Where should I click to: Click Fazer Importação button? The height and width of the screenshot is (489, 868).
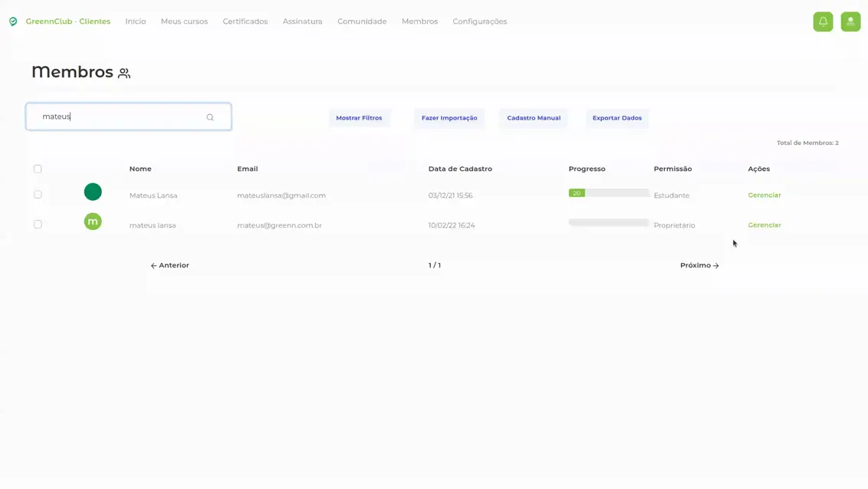(x=449, y=118)
